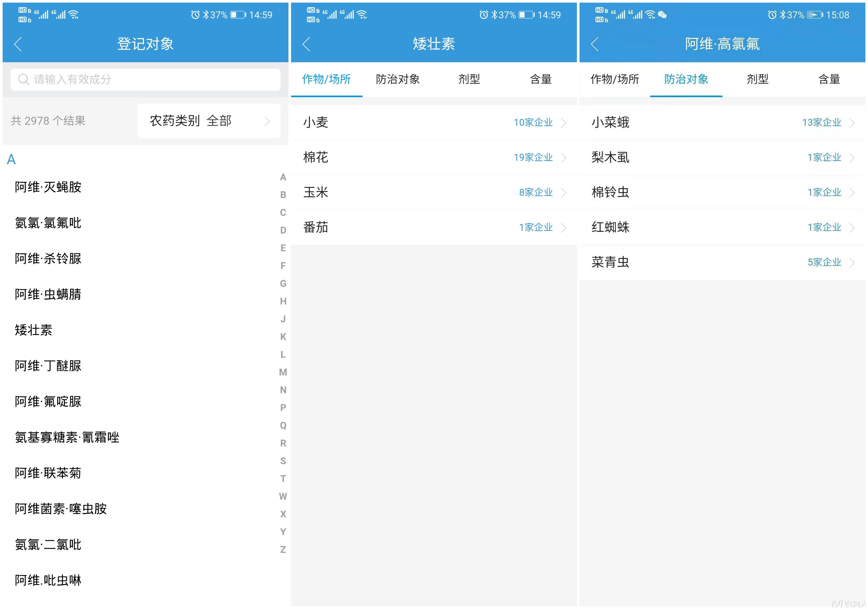Expand the 棉花 19家企业 row chevron
This screenshot has height=609, width=868.
[563, 157]
